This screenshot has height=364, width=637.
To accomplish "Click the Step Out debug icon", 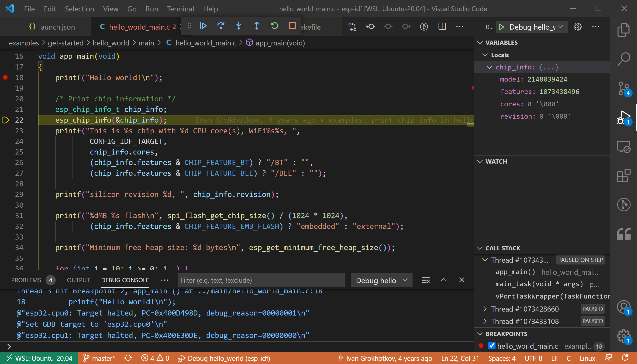I will click(x=257, y=26).
